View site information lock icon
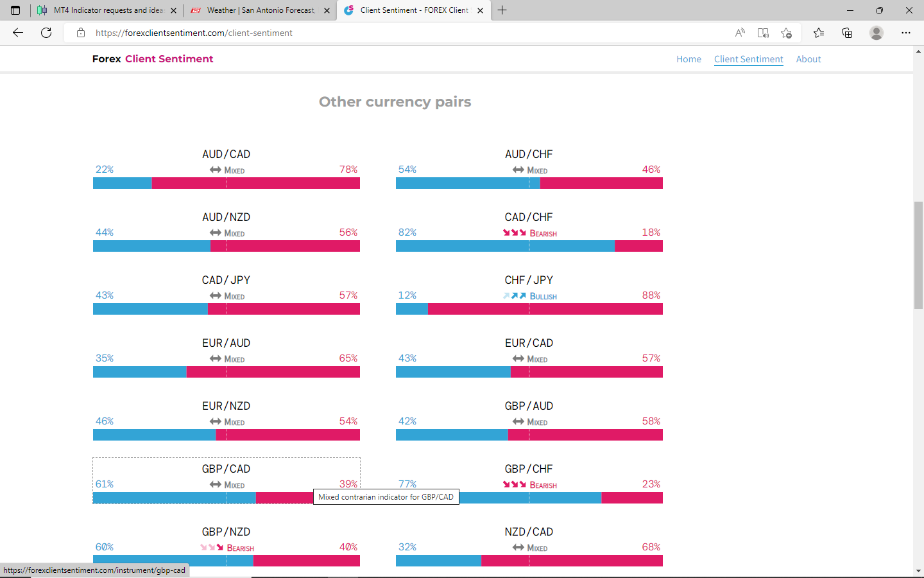This screenshot has height=578, width=924. [81, 33]
